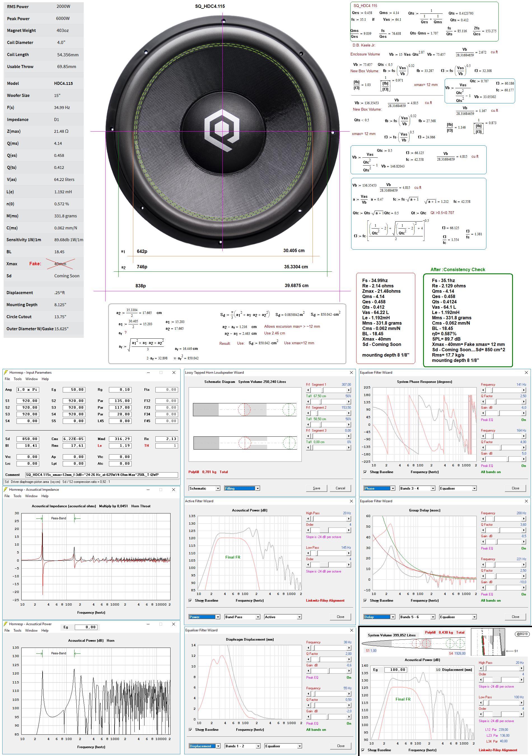Click the Eg field showing 50,00
This screenshot has height=756, width=532.
(x=74, y=390)
